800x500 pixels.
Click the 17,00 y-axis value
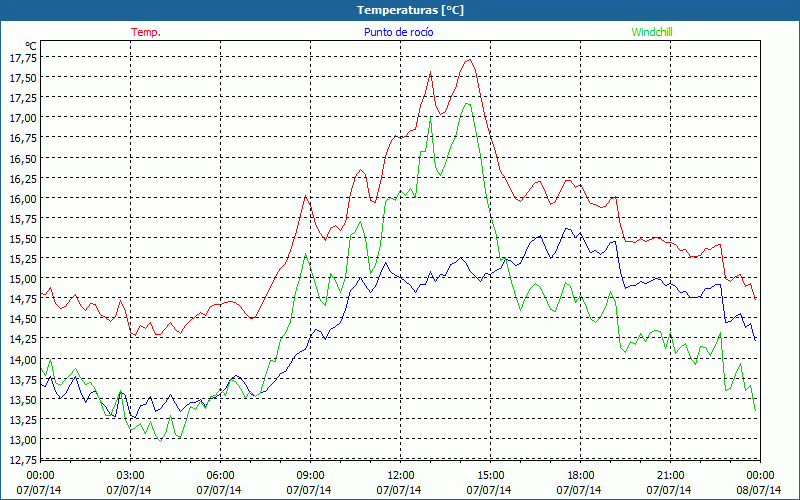23,118
